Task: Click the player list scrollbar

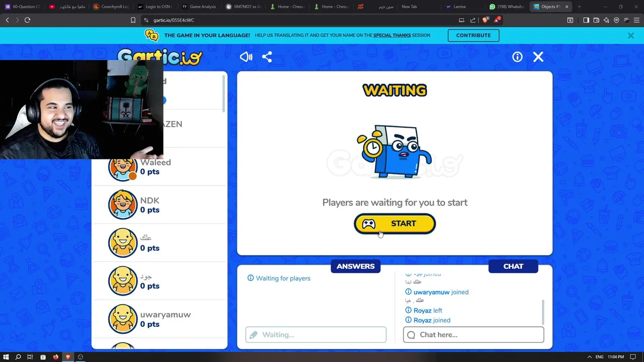Action: [x=224, y=93]
